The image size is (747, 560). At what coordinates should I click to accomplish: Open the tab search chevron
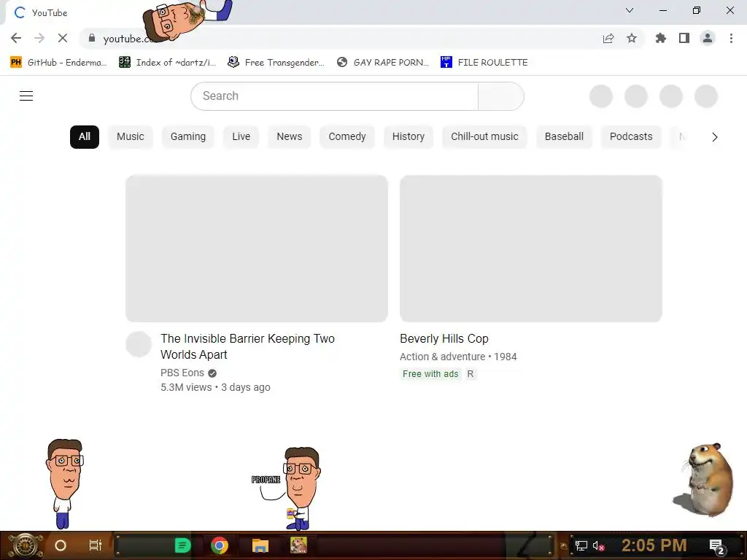(630, 10)
